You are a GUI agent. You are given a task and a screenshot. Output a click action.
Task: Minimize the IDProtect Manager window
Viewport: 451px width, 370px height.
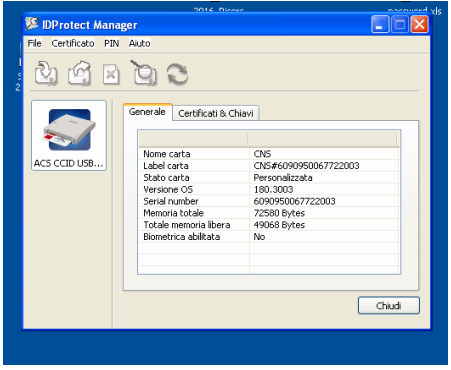pos(380,24)
